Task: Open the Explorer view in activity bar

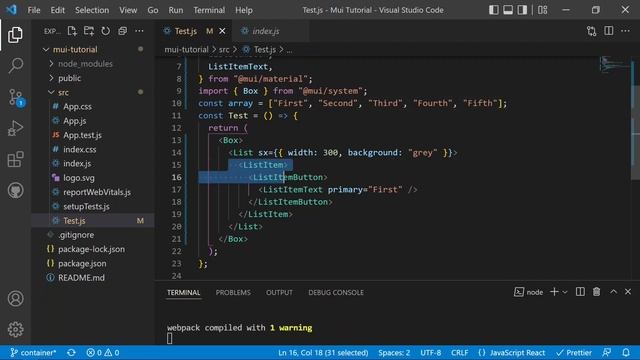Action: point(15,35)
